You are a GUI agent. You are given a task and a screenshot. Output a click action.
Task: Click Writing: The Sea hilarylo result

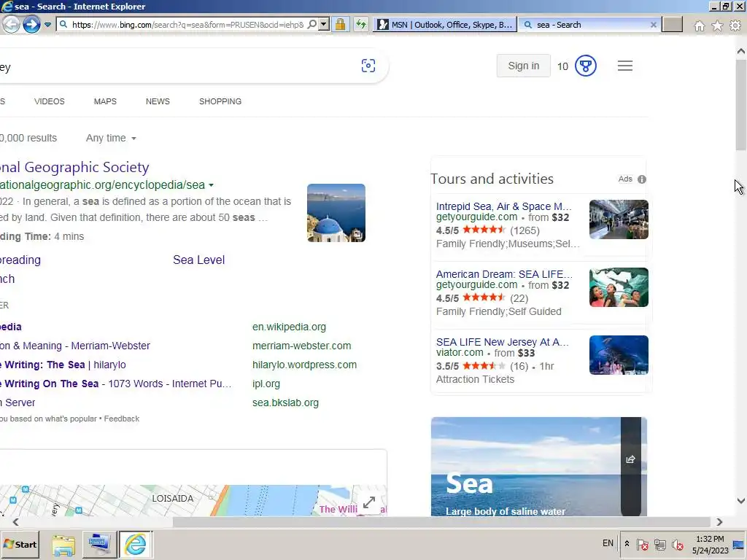[x=63, y=365]
